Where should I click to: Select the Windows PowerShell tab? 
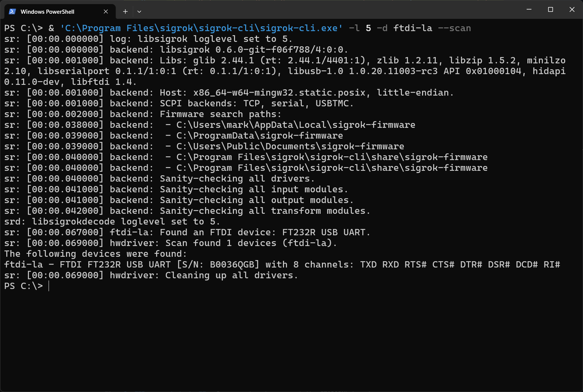[47, 12]
